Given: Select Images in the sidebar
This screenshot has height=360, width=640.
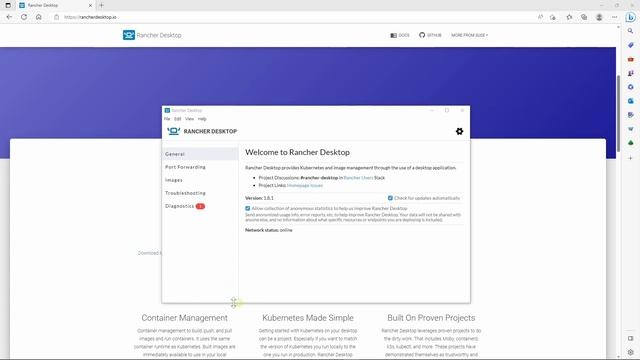Looking at the screenshot, I should coord(200,180).
